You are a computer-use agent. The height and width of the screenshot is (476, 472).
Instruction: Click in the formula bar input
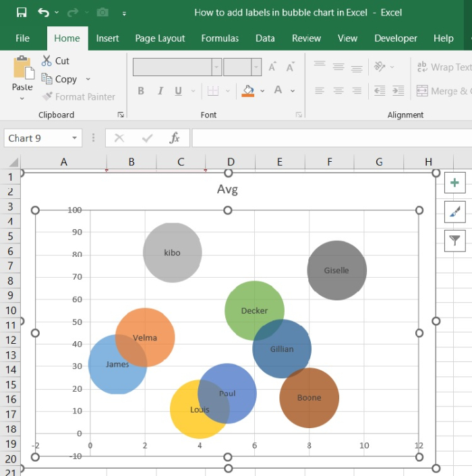tap(332, 138)
